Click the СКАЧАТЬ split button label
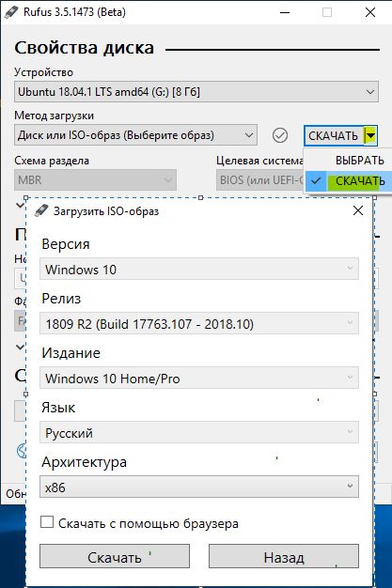This screenshot has width=392, height=588. tap(333, 136)
